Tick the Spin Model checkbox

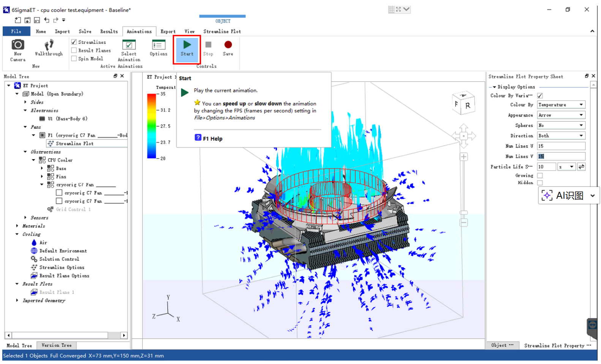(x=74, y=59)
